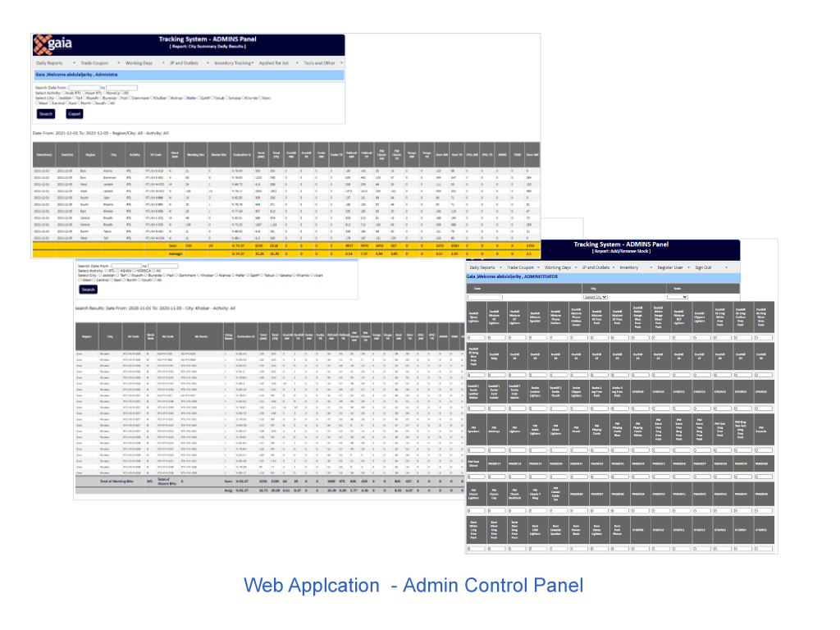Select Khobar city radio in middle window
The width and height of the screenshot is (840, 630).
(199, 276)
